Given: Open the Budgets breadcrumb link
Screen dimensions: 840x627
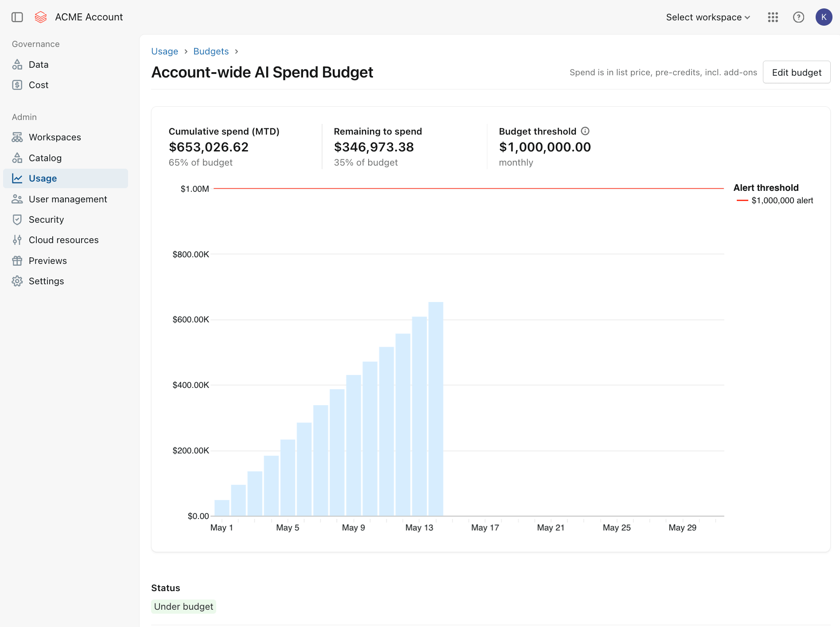Looking at the screenshot, I should pos(211,51).
